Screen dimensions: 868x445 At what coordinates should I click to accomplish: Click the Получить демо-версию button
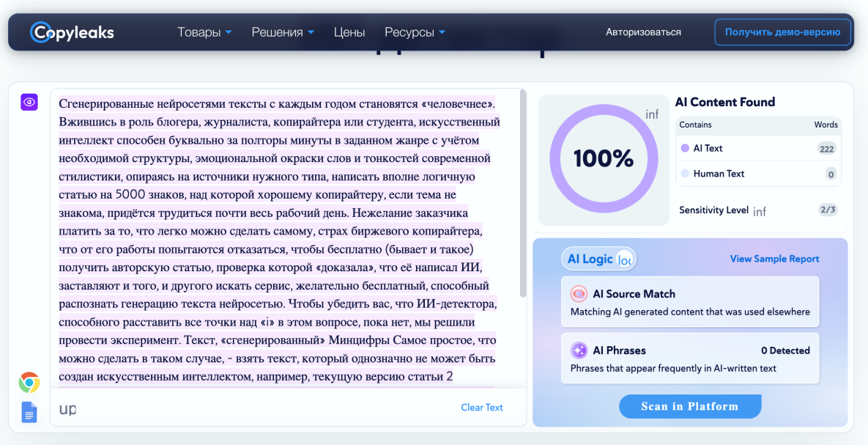click(783, 32)
